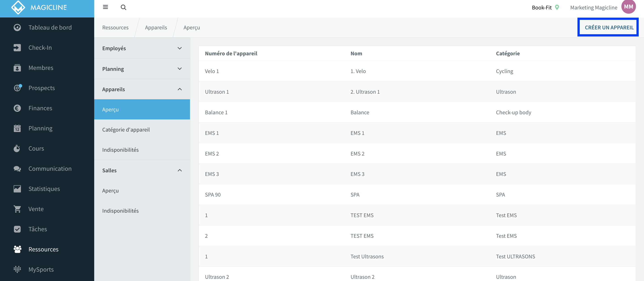The image size is (644, 281).
Task: Click the 2. Ultrason 1 name cell
Action: pos(365,92)
